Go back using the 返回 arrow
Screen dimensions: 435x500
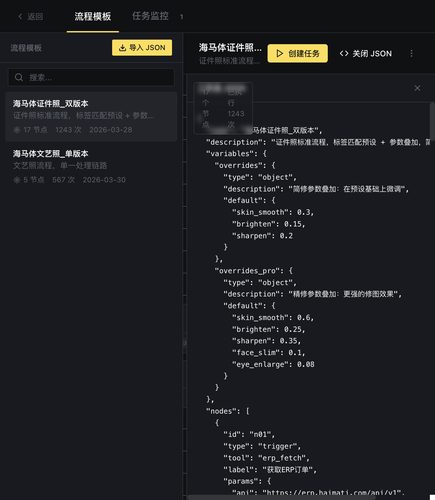click(x=30, y=16)
